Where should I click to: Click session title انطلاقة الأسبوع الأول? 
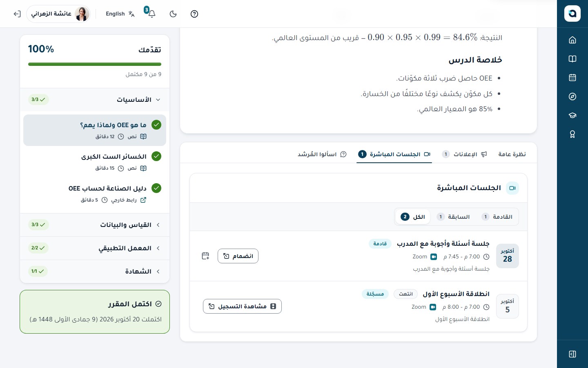456,294
